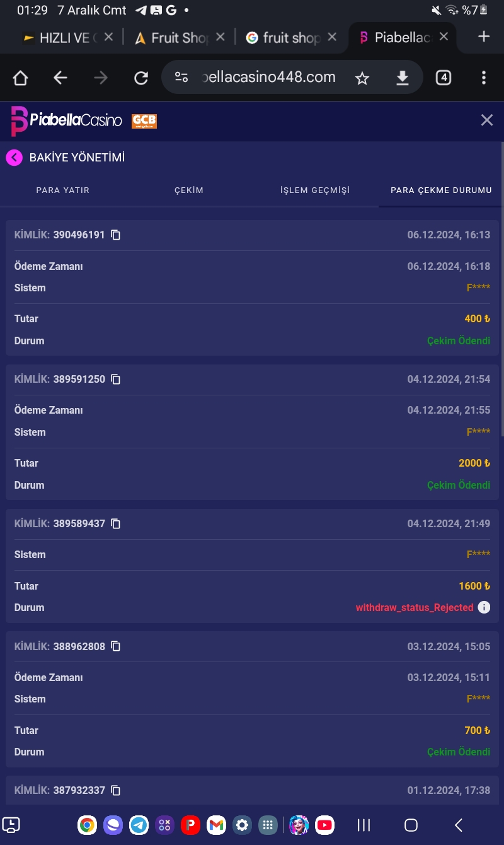Image resolution: width=504 pixels, height=845 pixels.
Task: Show info for rejected withdrawal status
Action: click(484, 608)
